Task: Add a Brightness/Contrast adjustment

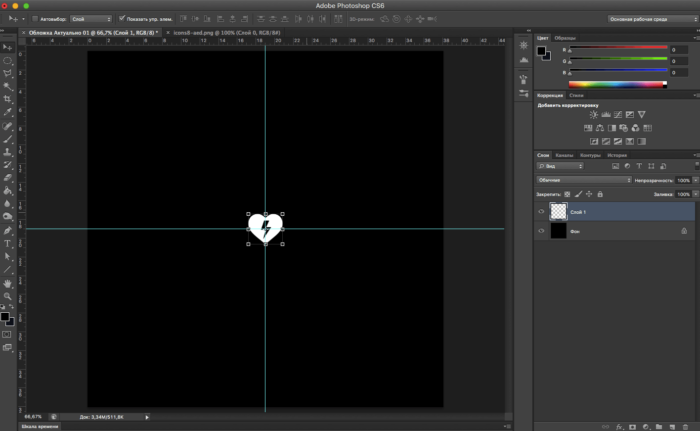Action: [593, 114]
